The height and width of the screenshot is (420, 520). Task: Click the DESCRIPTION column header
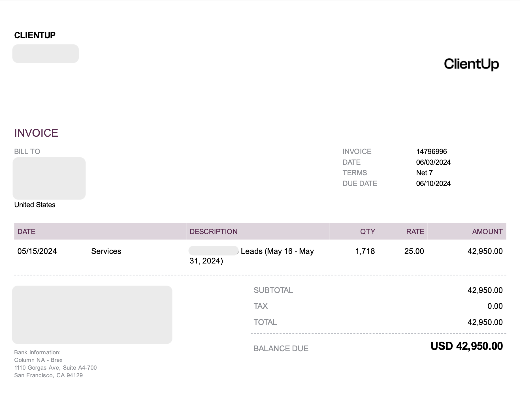213,232
